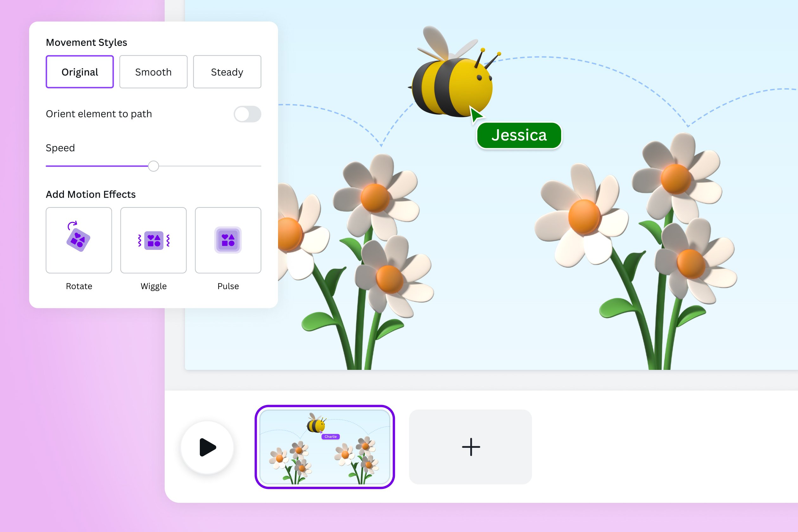Switch to the Smooth movement style
Screen dimensions: 798x532
(x=153, y=72)
